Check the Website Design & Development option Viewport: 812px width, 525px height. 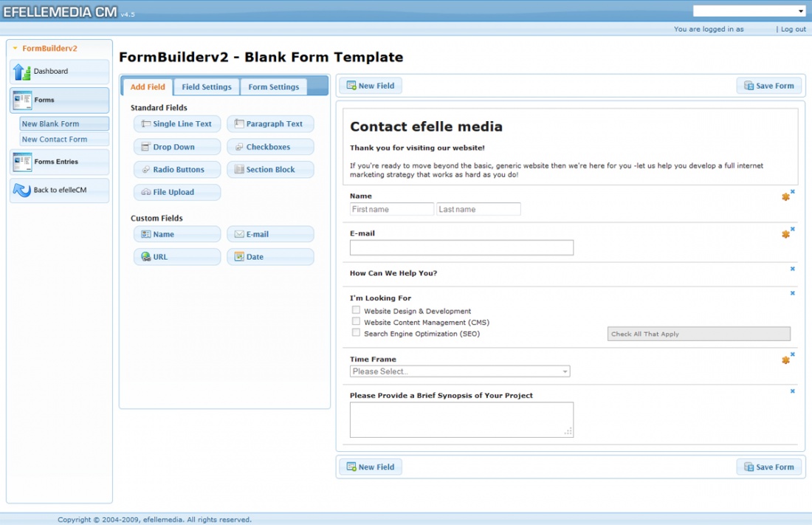(x=355, y=310)
